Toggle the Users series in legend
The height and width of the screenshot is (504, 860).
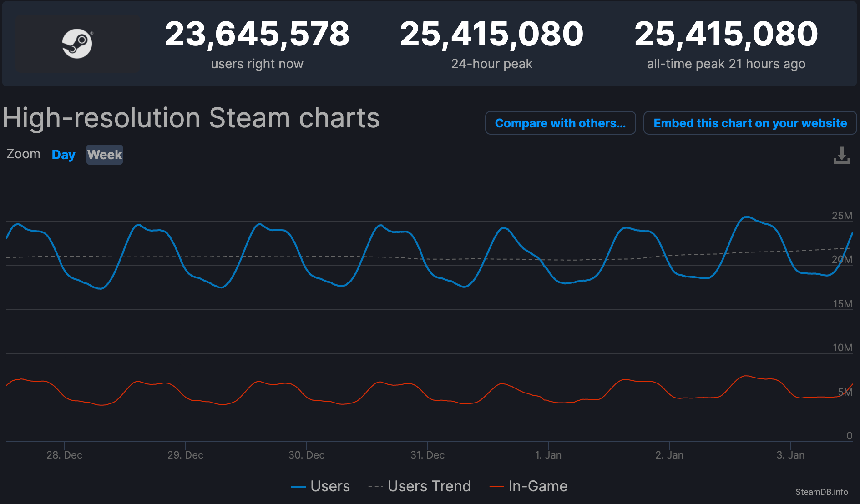click(321, 486)
